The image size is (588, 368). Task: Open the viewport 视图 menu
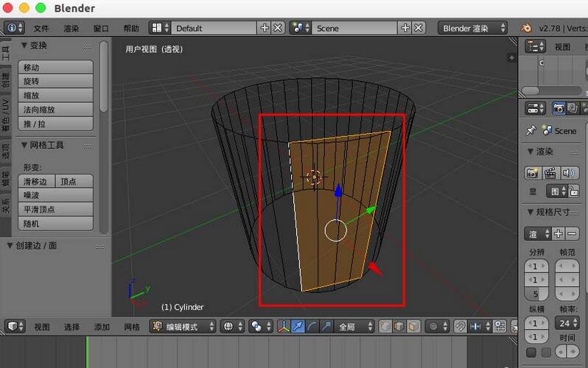click(42, 328)
